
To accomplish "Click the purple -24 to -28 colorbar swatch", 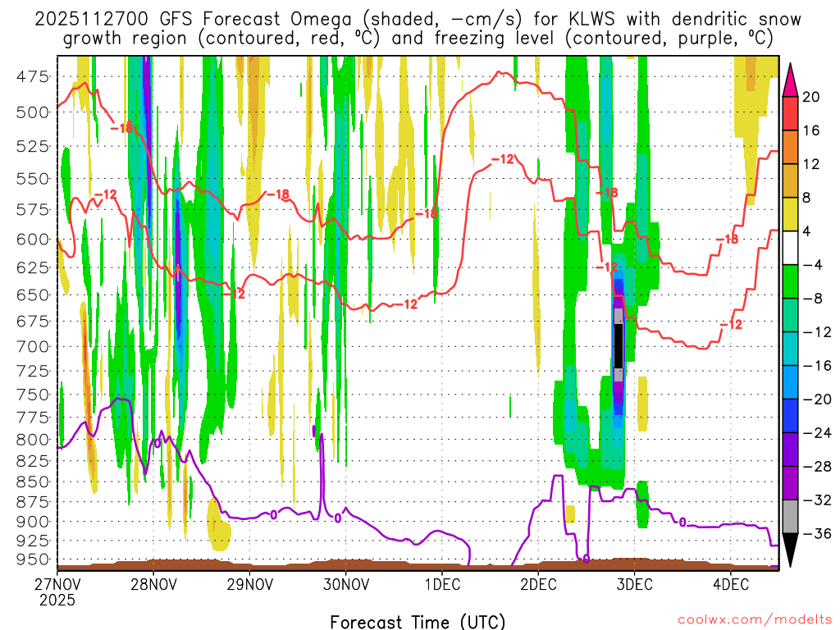I will click(x=790, y=450).
